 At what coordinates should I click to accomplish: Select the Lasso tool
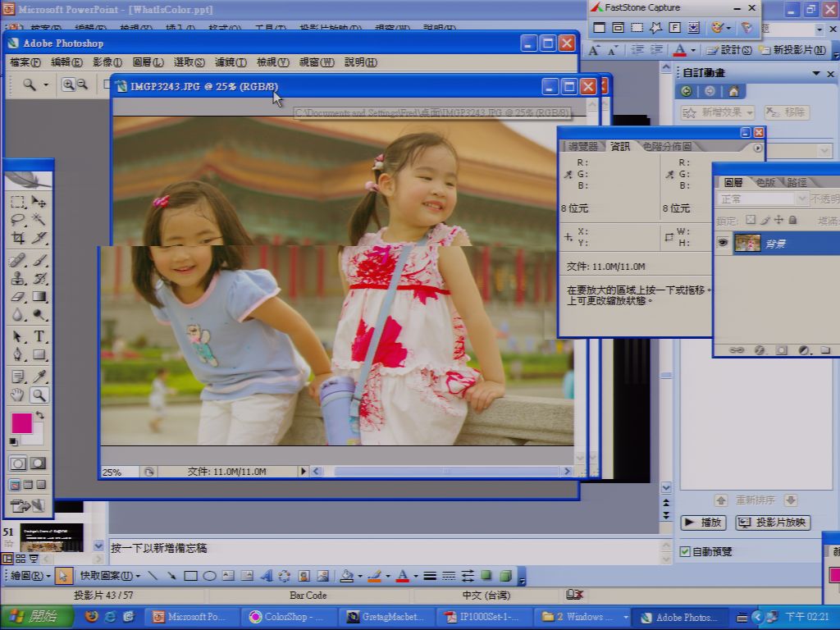pos(18,219)
